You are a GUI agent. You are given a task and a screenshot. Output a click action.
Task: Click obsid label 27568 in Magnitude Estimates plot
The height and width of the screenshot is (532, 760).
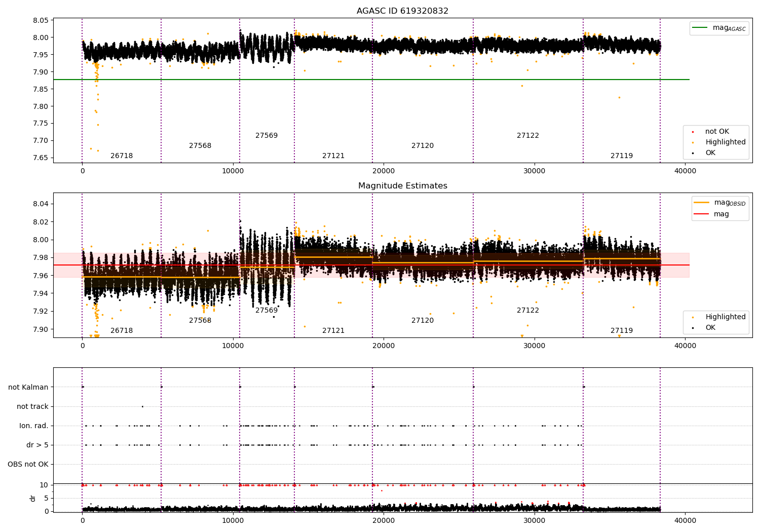click(x=200, y=321)
